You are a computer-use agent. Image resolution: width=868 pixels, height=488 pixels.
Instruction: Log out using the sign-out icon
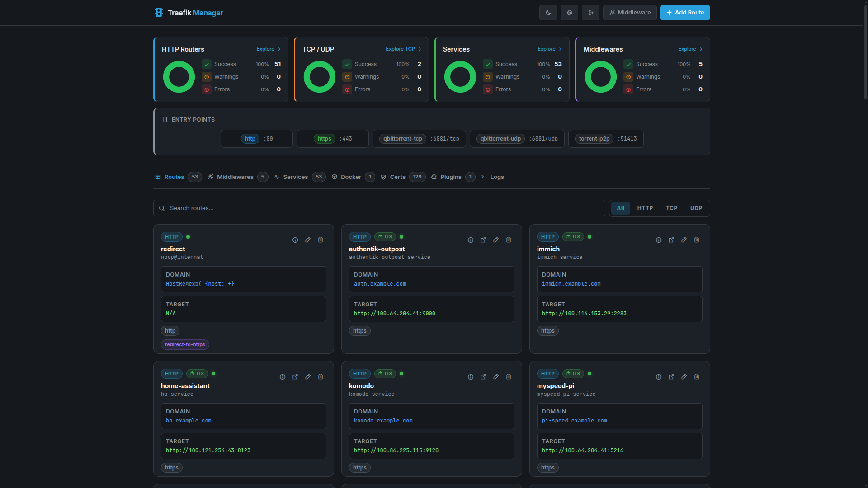coord(590,13)
